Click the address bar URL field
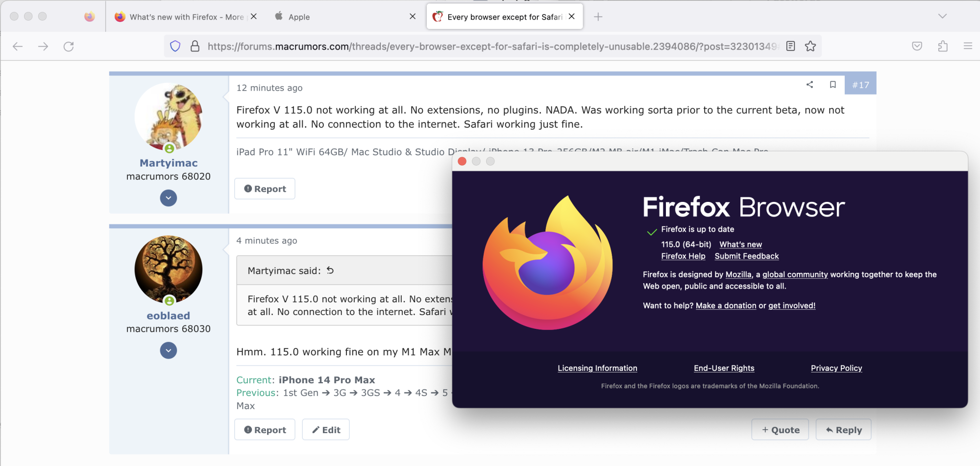Image resolution: width=980 pixels, height=466 pixels. [x=492, y=46]
